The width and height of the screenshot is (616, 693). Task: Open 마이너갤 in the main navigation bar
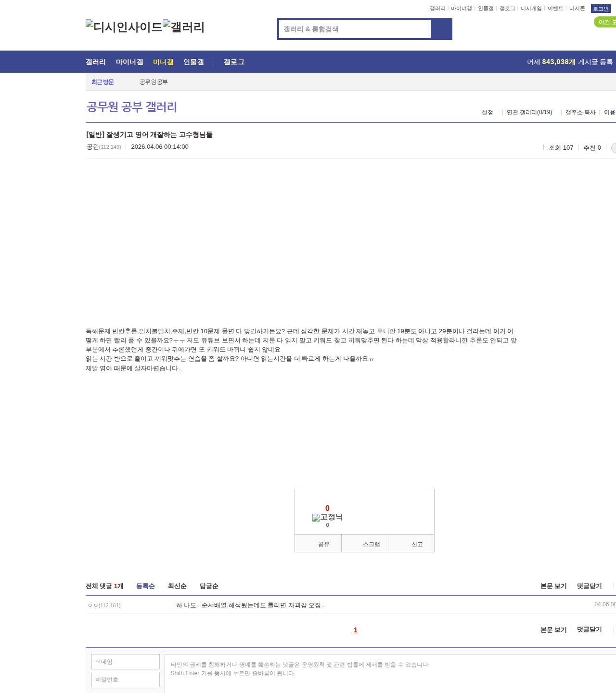click(x=129, y=62)
